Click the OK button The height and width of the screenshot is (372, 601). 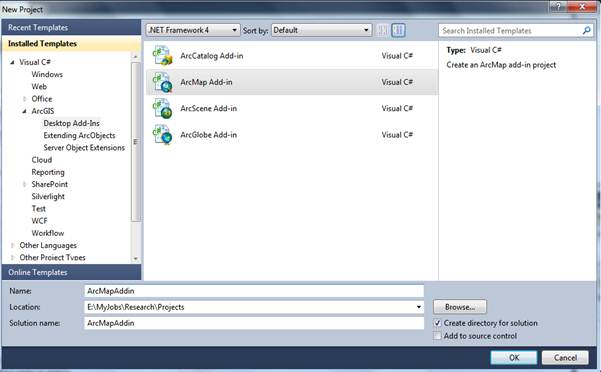[514, 357]
